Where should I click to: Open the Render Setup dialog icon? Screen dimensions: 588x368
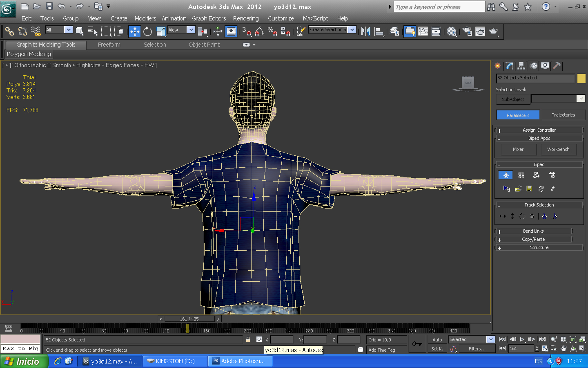coord(467,31)
